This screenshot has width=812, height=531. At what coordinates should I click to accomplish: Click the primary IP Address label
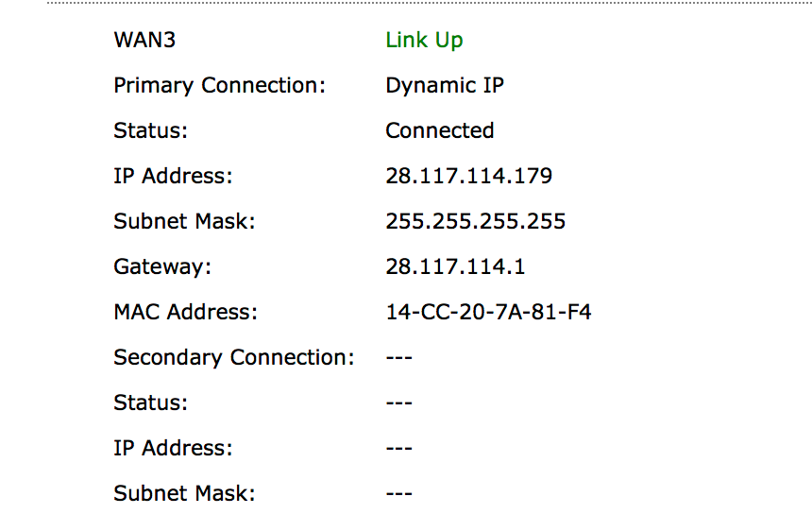(173, 176)
